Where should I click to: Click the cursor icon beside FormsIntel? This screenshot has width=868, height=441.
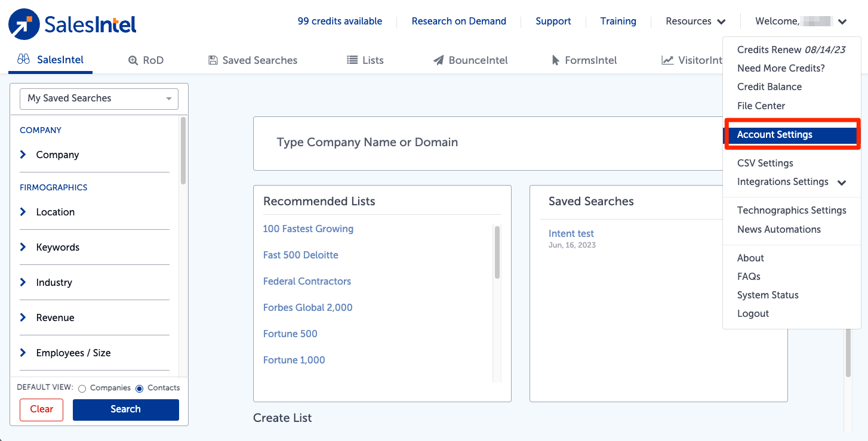[x=556, y=60]
